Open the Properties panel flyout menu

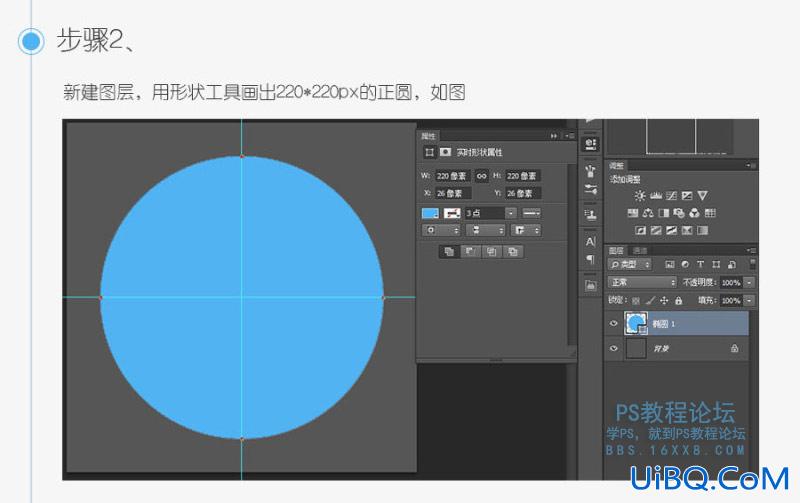point(570,136)
